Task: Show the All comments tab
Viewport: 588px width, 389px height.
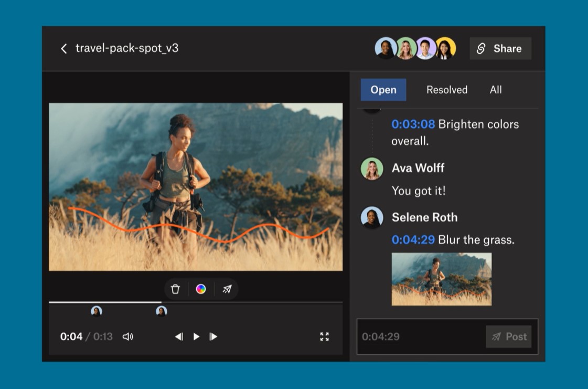Action: 496,90
